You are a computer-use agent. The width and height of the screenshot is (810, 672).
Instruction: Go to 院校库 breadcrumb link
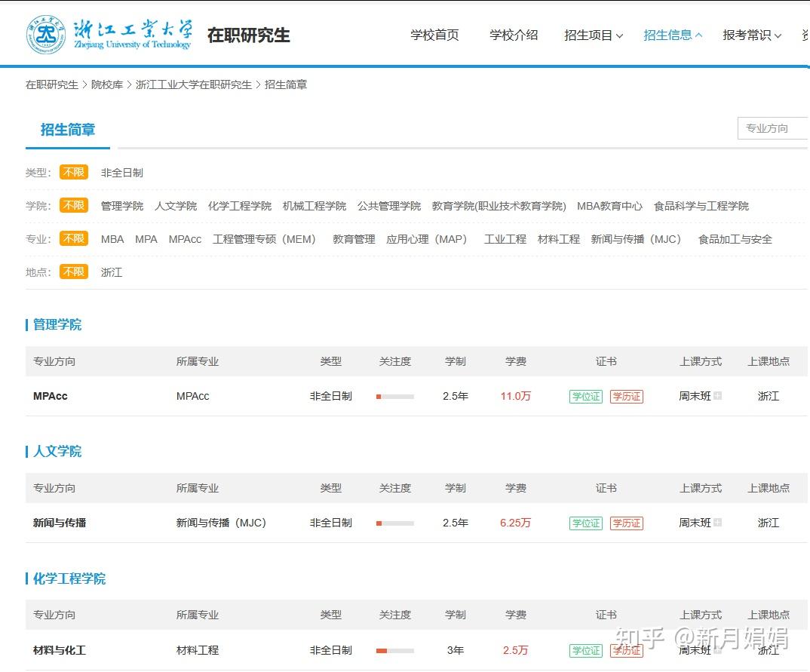(107, 84)
